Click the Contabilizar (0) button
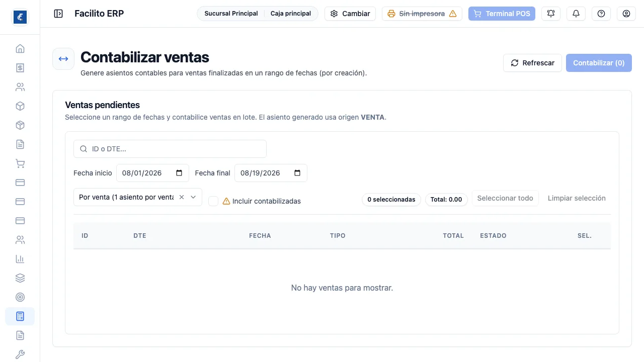The height and width of the screenshot is (362, 644). click(599, 63)
